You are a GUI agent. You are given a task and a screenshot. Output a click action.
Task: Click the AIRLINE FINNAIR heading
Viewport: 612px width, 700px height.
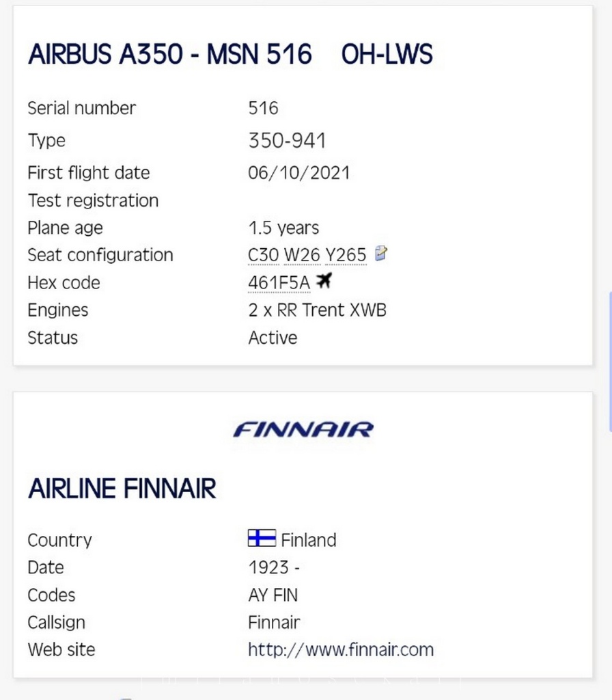point(122,488)
